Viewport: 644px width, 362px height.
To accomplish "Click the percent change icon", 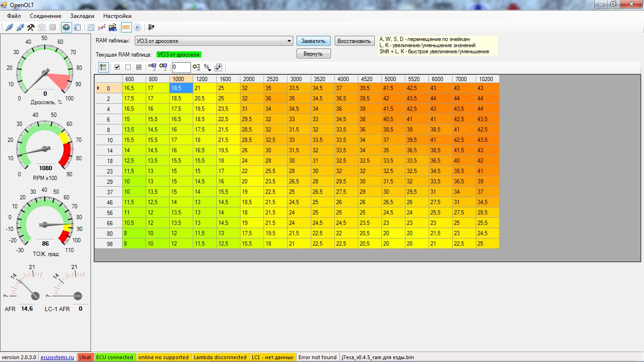I will tap(207, 67).
